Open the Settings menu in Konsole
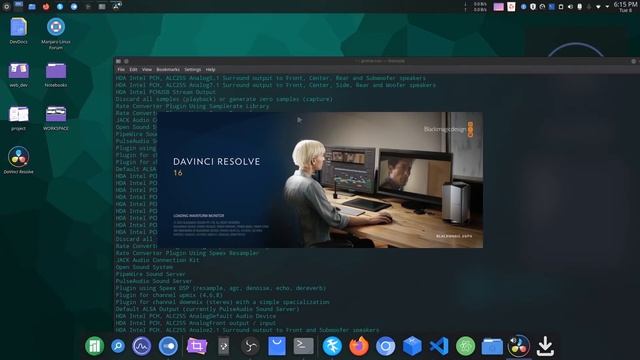 [x=193, y=70]
